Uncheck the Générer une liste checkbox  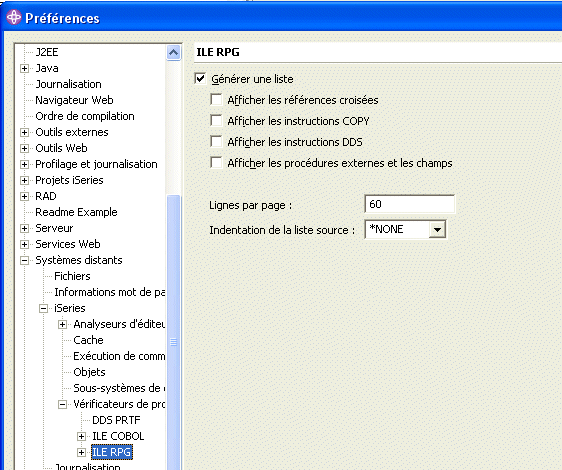(x=200, y=79)
